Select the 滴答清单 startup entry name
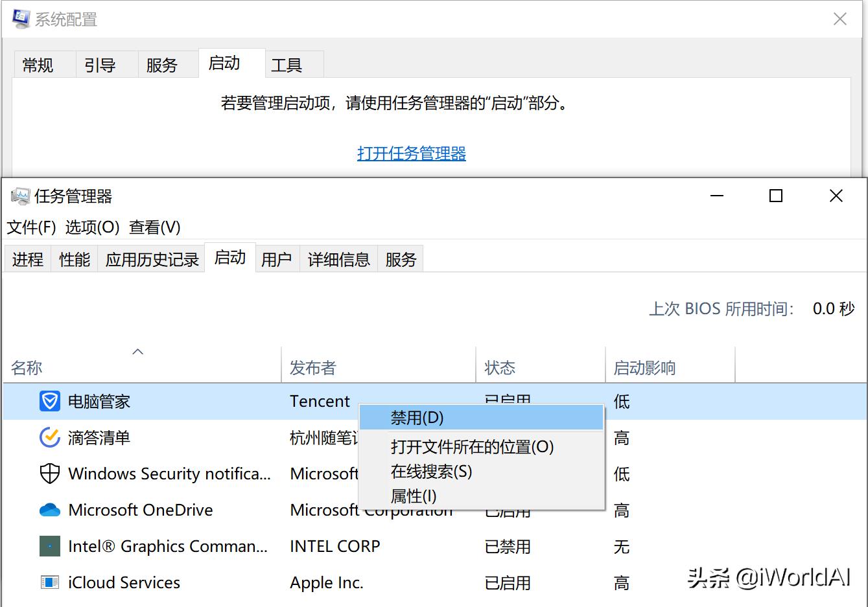Viewport: 868px width, 607px height. [99, 438]
